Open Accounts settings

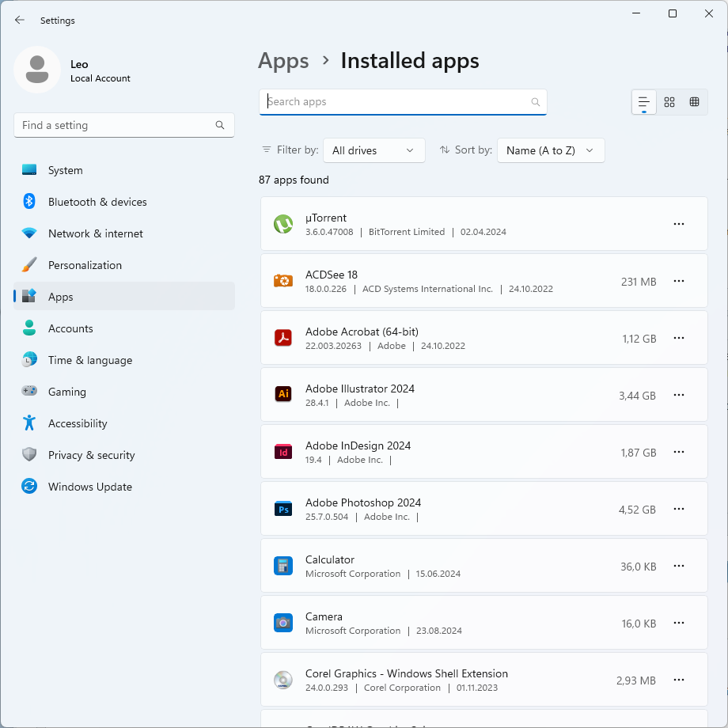[x=124, y=328]
